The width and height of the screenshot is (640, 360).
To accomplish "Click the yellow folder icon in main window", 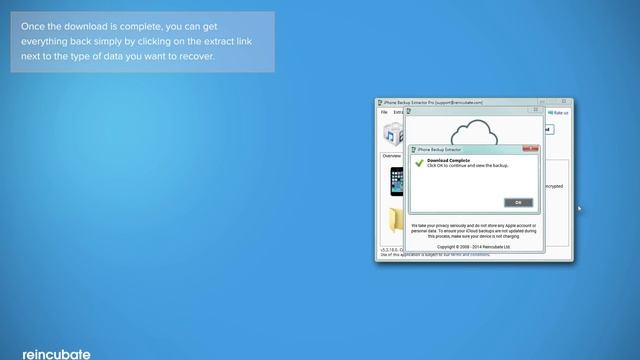I will [396, 220].
